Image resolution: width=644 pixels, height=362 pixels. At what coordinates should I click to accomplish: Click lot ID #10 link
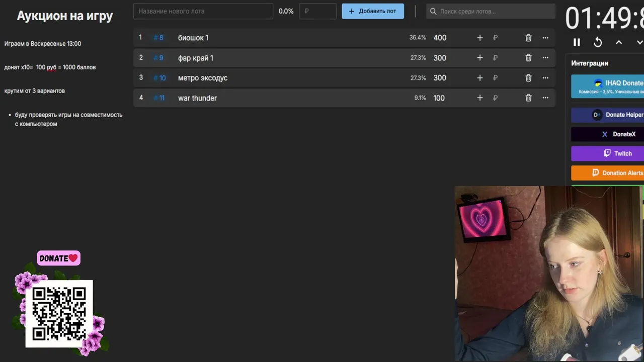tap(159, 78)
